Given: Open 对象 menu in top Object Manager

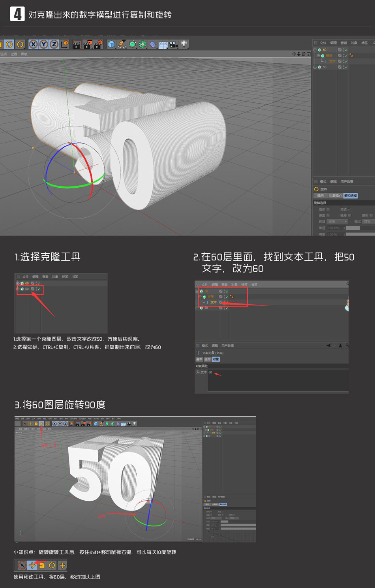Looking at the screenshot, I should [x=354, y=43].
